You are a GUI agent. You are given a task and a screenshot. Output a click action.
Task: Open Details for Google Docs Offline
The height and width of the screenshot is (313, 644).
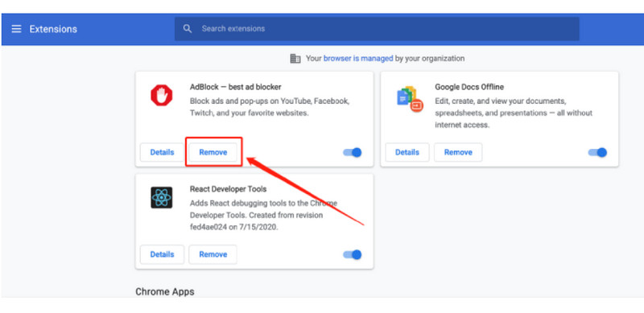(407, 152)
